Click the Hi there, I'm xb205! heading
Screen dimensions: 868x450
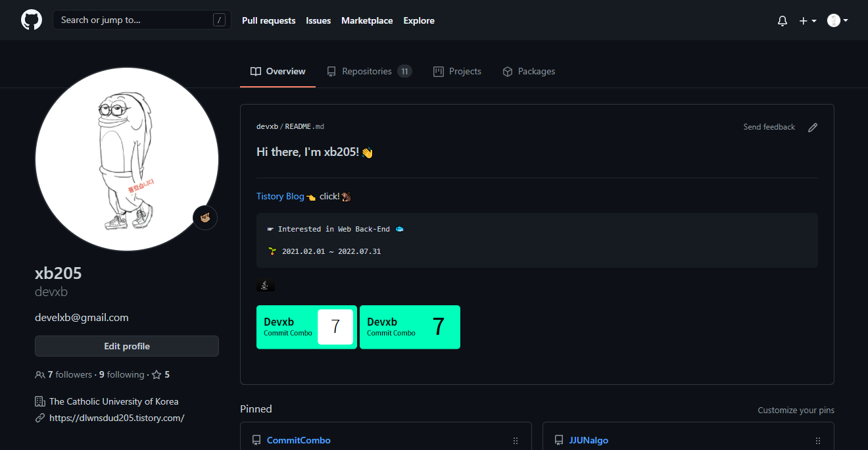(x=315, y=152)
